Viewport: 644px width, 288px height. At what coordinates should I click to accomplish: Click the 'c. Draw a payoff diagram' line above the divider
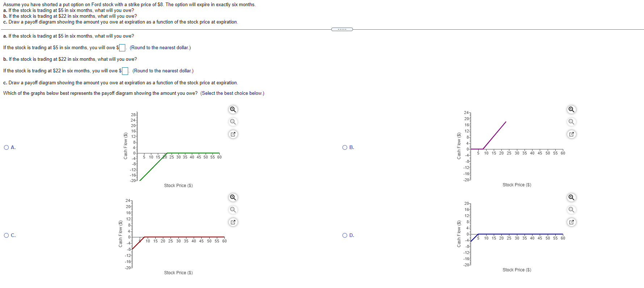[x=121, y=22]
